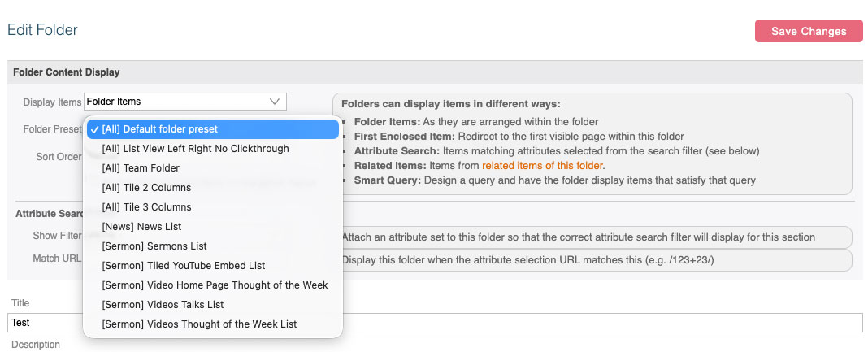Click the Display Items chevron arrow
Viewport: 868px width, 352px height.
275,102
